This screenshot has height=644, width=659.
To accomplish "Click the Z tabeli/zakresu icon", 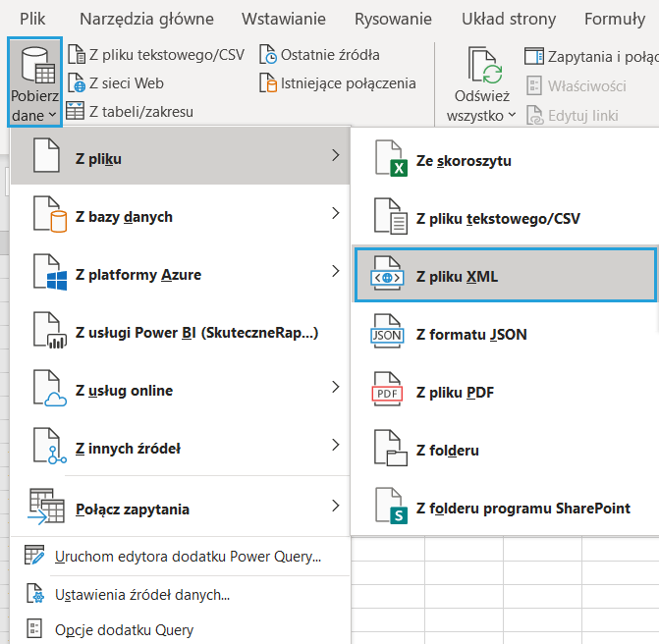I will (77, 111).
